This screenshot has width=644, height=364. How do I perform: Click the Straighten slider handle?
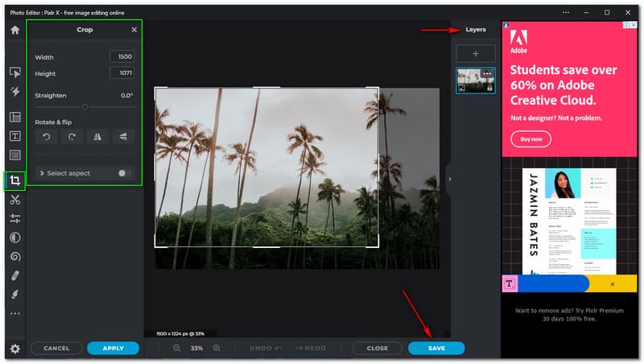85,106
